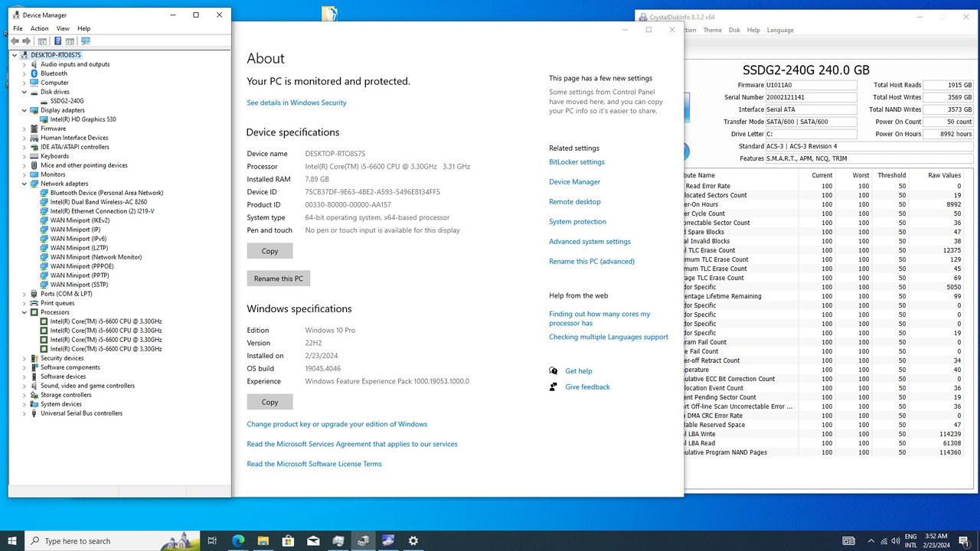Open the Disk menu in CrystalDiskInfo
Screen dimensions: 980x551
point(734,30)
